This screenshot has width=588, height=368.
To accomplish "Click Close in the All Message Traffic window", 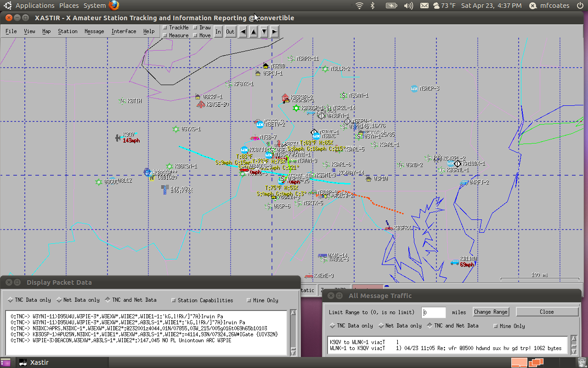I will (547, 311).
